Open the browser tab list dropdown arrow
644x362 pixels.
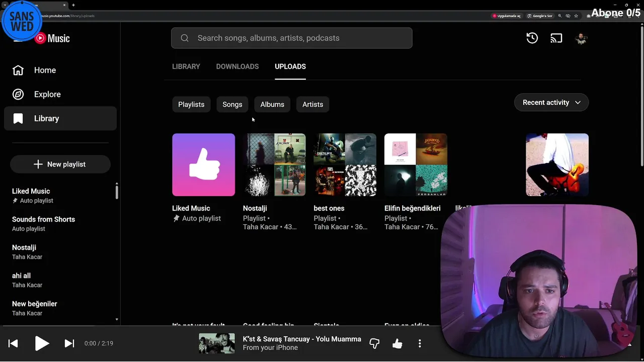(x=5, y=5)
